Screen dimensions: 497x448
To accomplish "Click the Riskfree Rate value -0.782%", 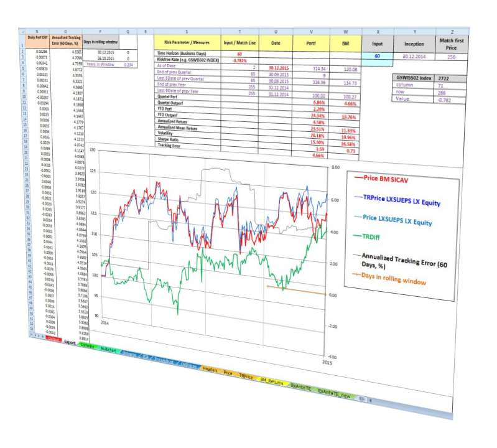I will pyautogui.click(x=240, y=60).
